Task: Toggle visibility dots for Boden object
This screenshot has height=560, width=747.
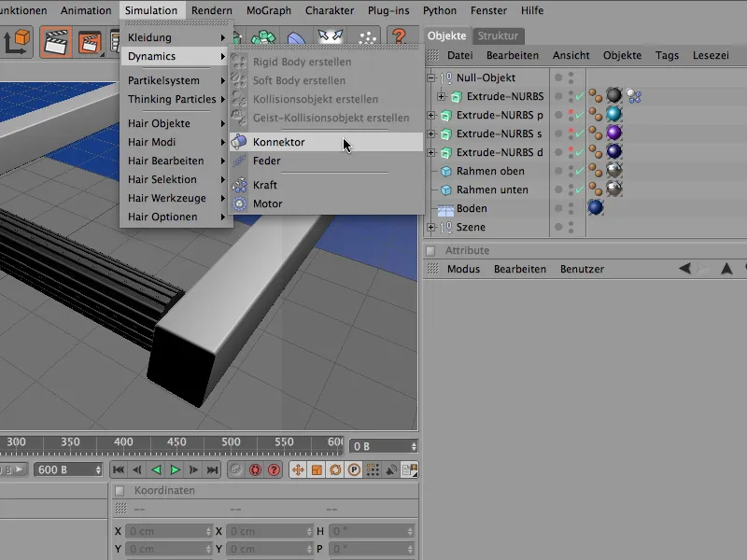Action: click(x=571, y=208)
